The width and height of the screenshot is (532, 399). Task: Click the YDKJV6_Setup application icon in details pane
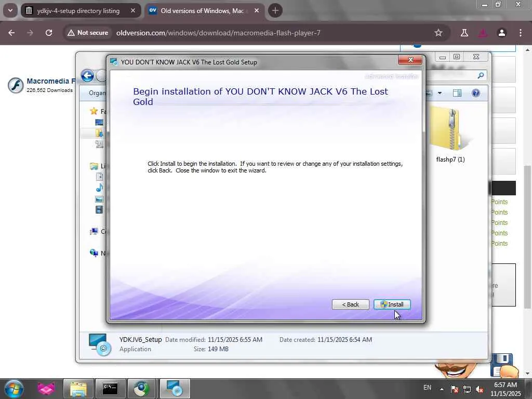click(100, 344)
